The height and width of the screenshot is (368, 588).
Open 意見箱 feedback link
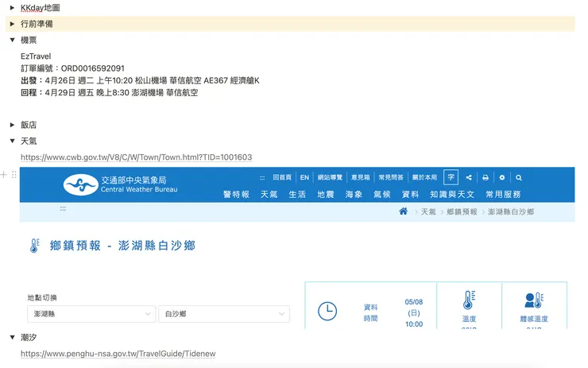pyautogui.click(x=361, y=177)
